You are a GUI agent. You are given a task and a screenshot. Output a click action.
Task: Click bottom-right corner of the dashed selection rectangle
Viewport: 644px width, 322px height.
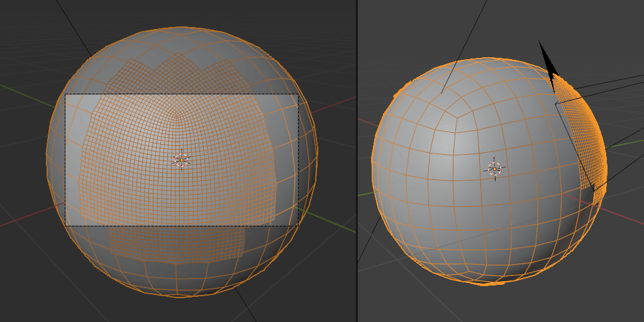(x=297, y=225)
